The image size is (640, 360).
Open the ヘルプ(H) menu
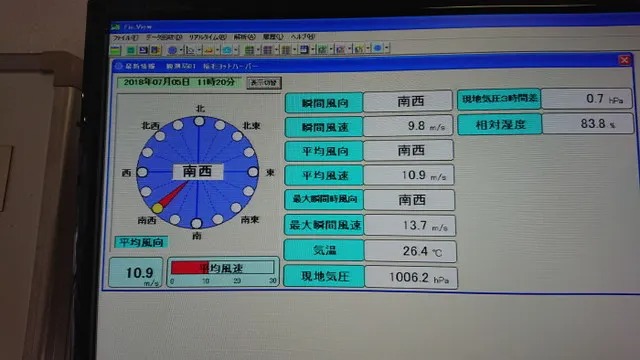(302, 37)
